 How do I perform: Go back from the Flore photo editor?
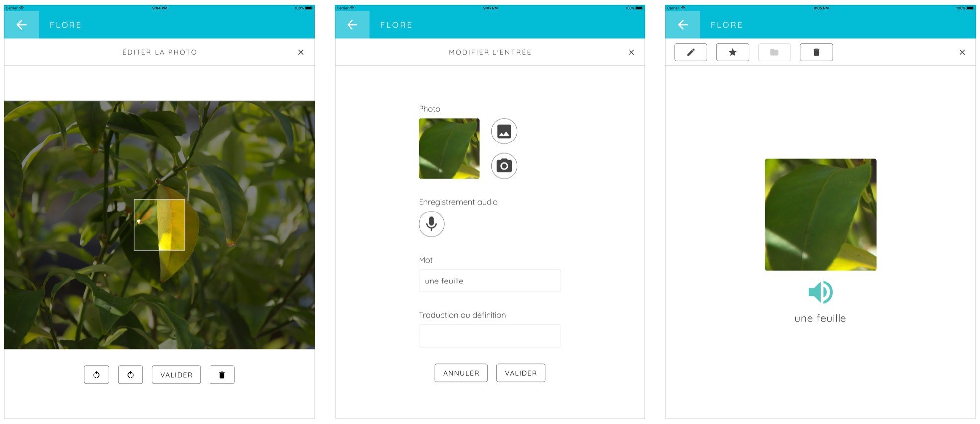tap(22, 25)
